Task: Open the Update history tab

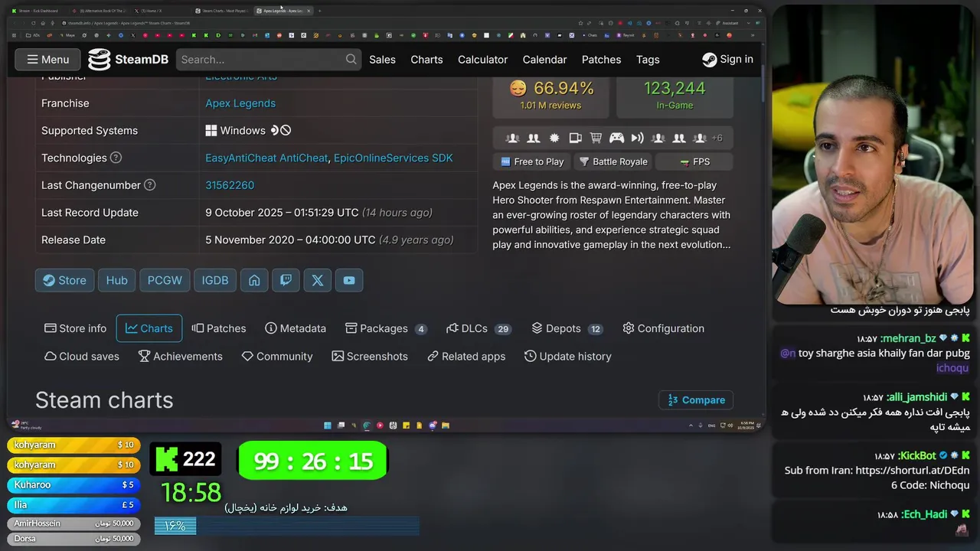Action: pos(567,357)
